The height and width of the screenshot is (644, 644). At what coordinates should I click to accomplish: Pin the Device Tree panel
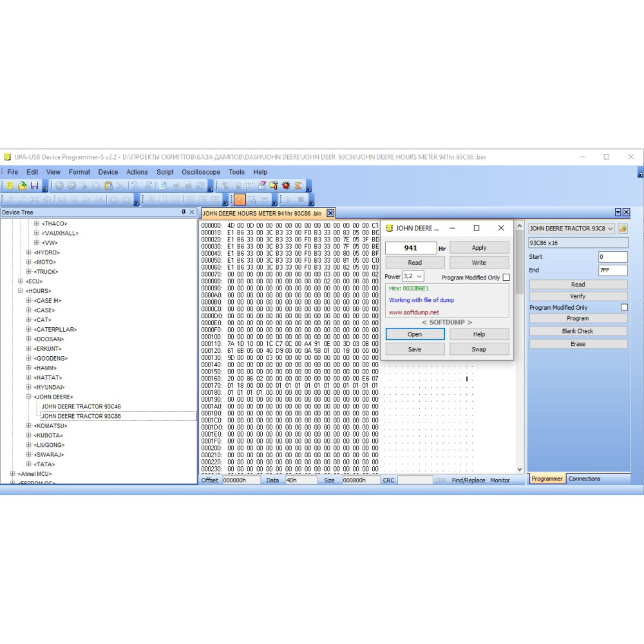coord(184,213)
